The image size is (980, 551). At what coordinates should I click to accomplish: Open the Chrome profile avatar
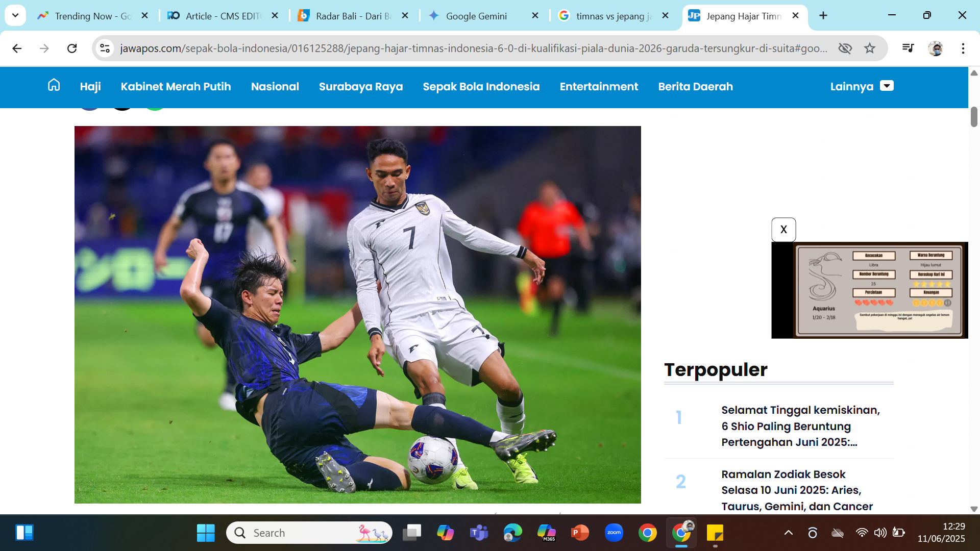click(x=936, y=48)
